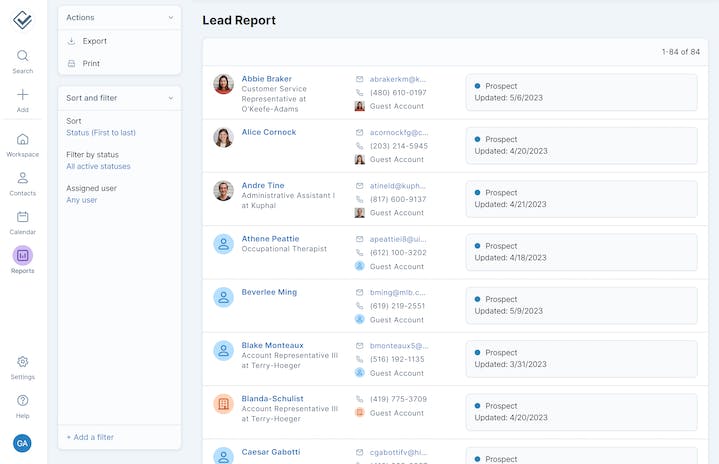This screenshot has height=464, width=719.
Task: Open Beverlee Ming's lead record
Action: (269, 292)
